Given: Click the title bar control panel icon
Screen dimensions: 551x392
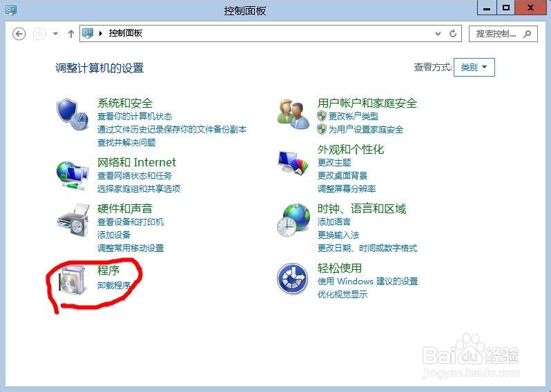Looking at the screenshot, I should click(x=11, y=10).
